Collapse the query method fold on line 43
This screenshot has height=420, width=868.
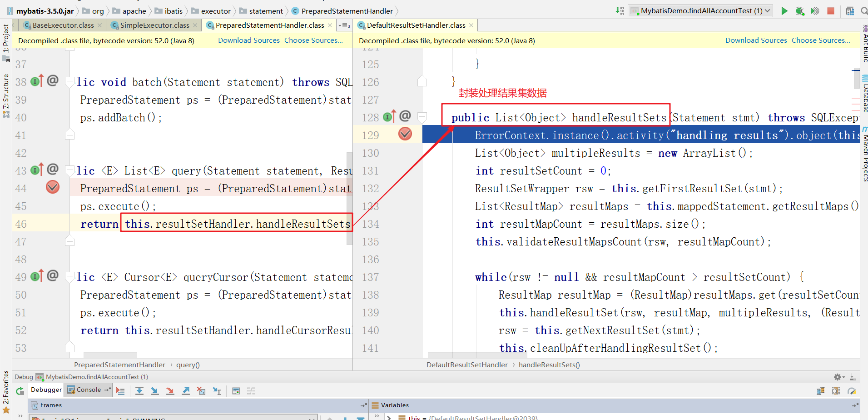pyautogui.click(x=69, y=170)
